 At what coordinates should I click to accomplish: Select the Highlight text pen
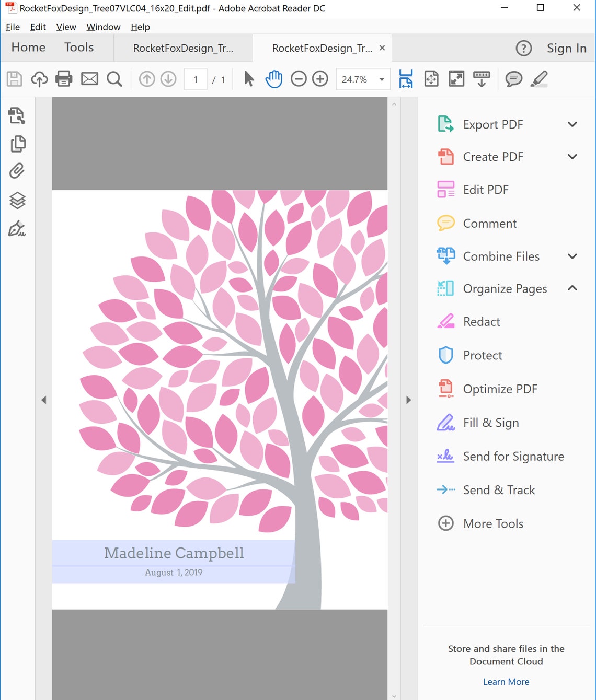[539, 79]
